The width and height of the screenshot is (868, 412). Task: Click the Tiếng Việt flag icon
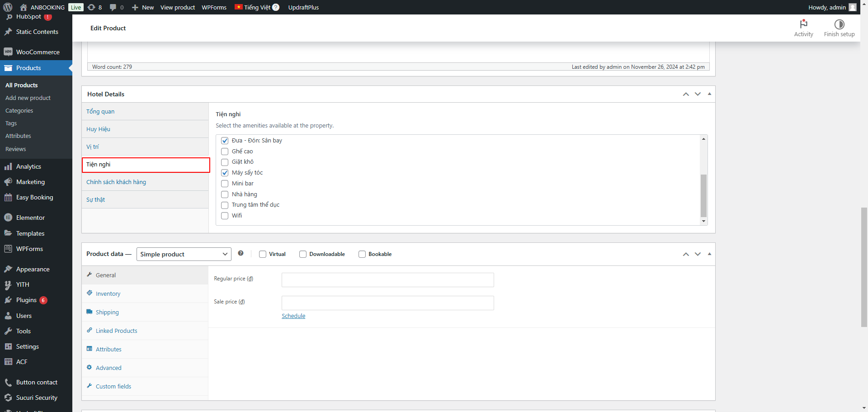[x=239, y=7]
